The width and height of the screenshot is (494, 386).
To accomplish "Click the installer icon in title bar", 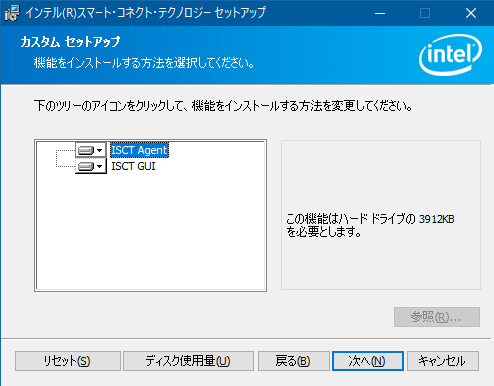I will pyautogui.click(x=12, y=13).
